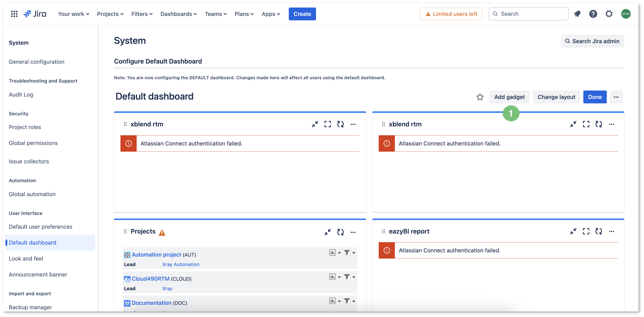Open the Automation project link
The image size is (644, 317).
click(156, 255)
